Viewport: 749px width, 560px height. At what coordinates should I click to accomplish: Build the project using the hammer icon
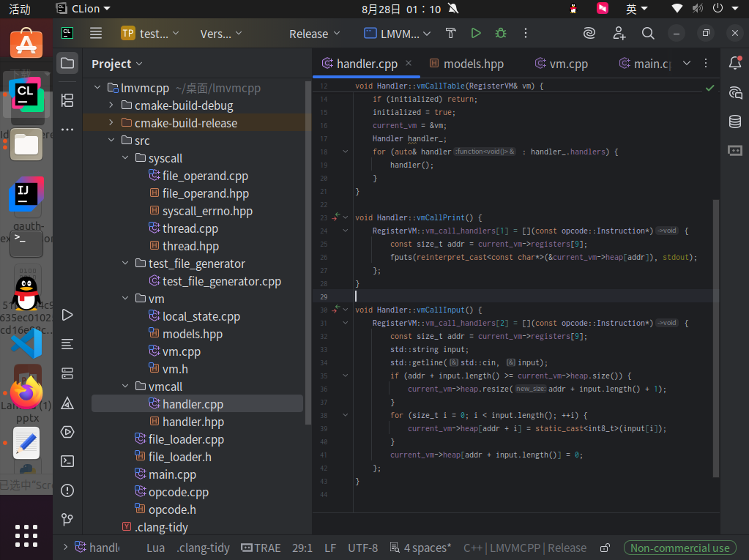(x=451, y=33)
